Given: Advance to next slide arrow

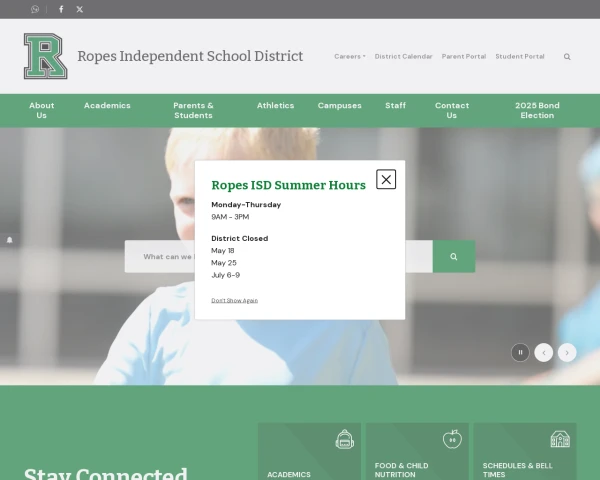Looking at the screenshot, I should (x=567, y=353).
